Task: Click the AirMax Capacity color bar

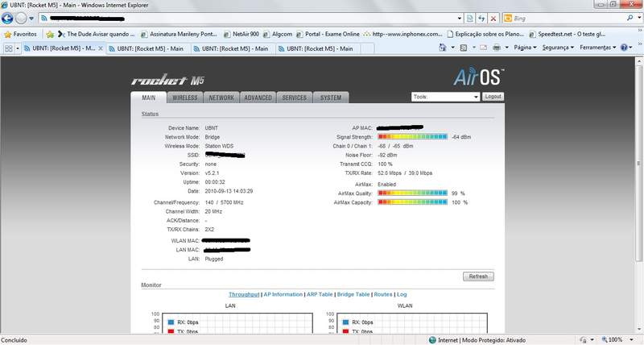Action: (x=412, y=202)
